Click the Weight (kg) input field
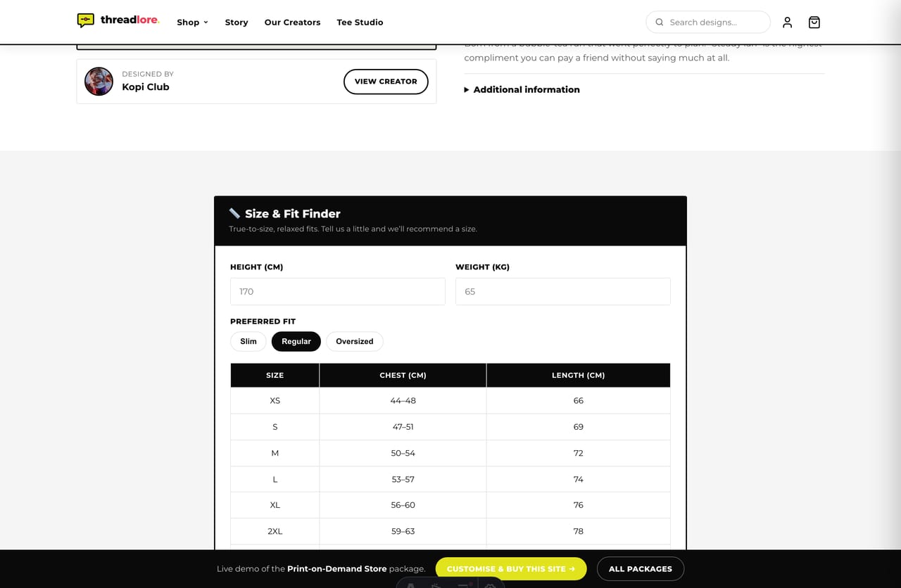The width and height of the screenshot is (901, 588). click(563, 291)
